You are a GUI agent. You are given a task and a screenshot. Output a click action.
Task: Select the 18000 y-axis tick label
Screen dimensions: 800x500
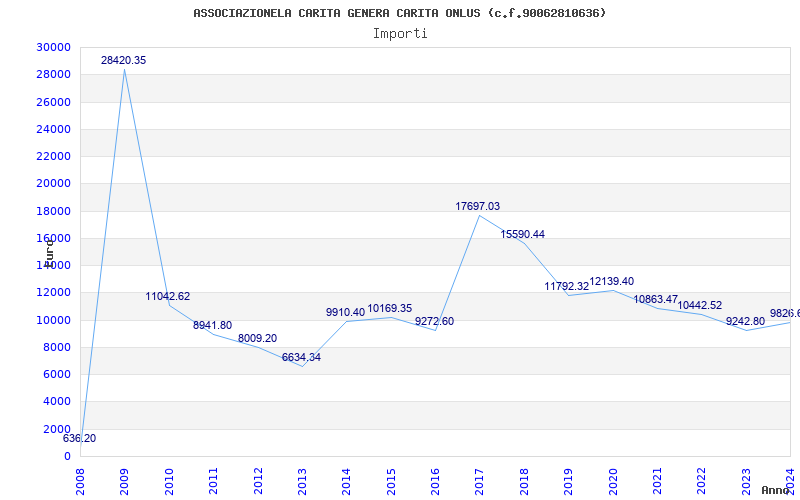tap(53, 211)
